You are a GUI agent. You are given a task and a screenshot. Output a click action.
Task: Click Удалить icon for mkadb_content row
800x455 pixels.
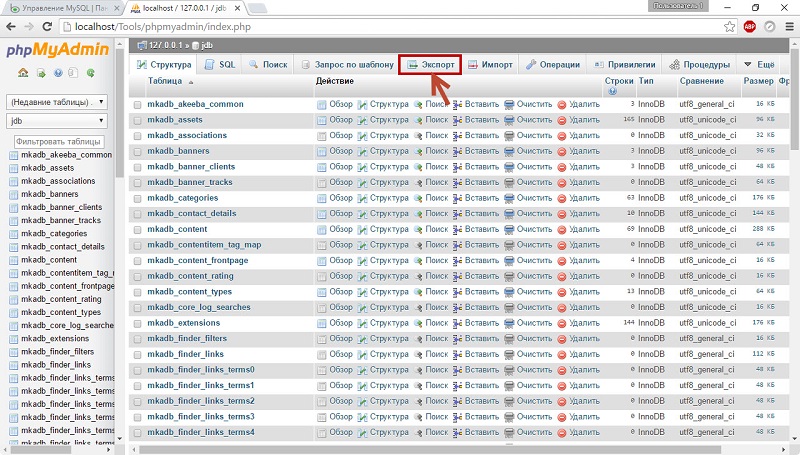tap(562, 230)
